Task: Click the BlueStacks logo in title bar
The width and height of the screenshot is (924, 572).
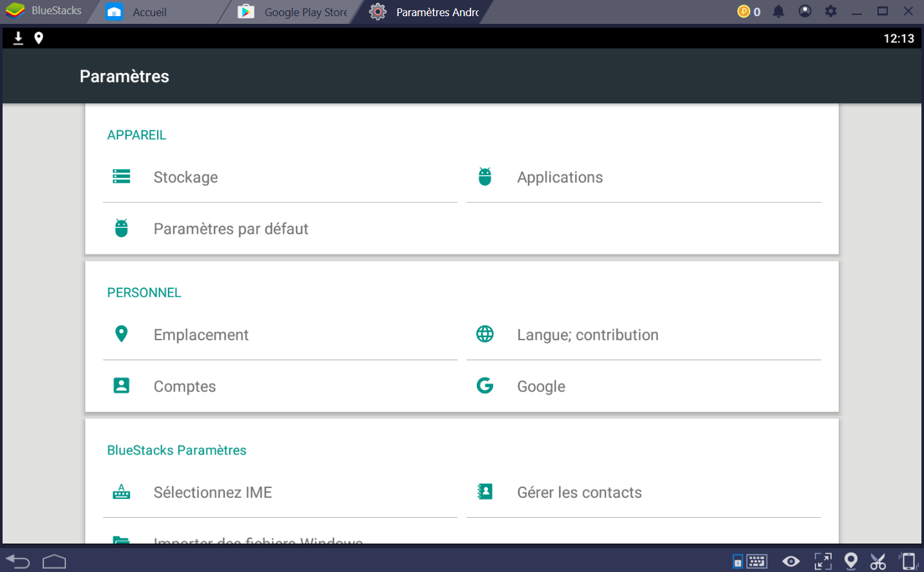Action: click(15, 11)
